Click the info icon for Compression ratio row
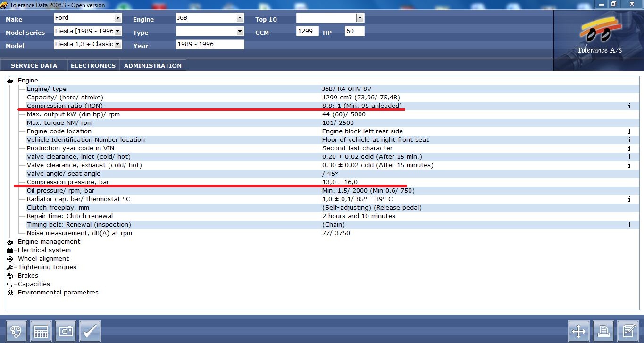 [629, 106]
